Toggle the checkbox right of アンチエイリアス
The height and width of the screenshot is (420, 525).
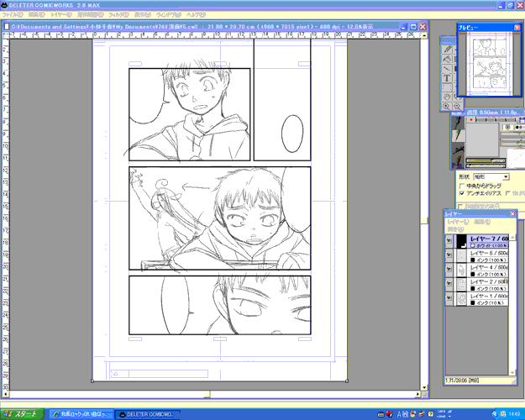tap(507, 193)
